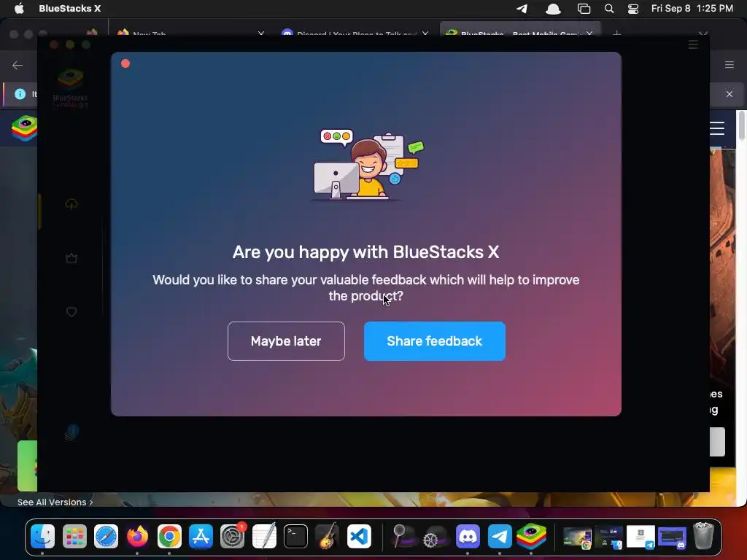Open the Trash from the Dock
Screen dimensions: 747x560
point(704,536)
